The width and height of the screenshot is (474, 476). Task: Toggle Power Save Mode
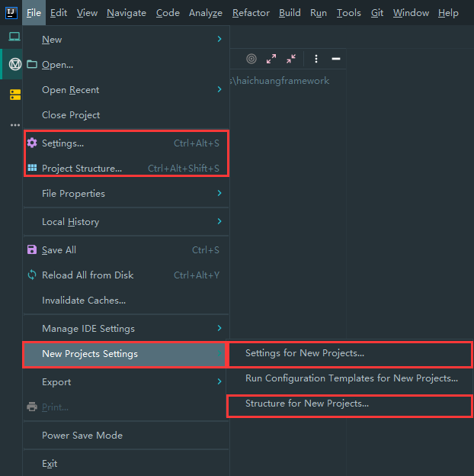[82, 436]
